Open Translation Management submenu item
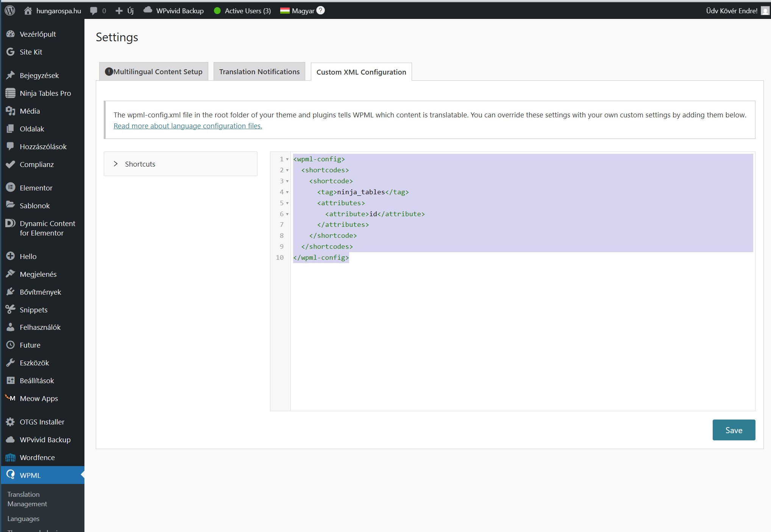 pyautogui.click(x=27, y=499)
